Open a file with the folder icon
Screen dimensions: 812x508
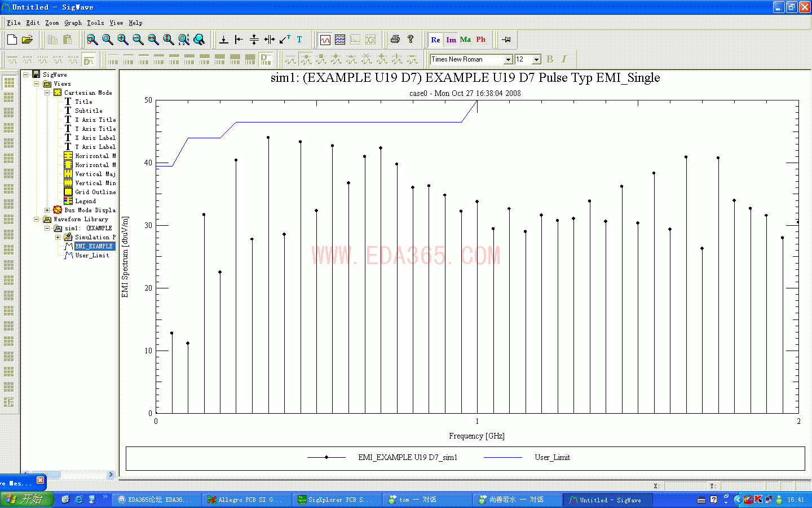pyautogui.click(x=27, y=40)
